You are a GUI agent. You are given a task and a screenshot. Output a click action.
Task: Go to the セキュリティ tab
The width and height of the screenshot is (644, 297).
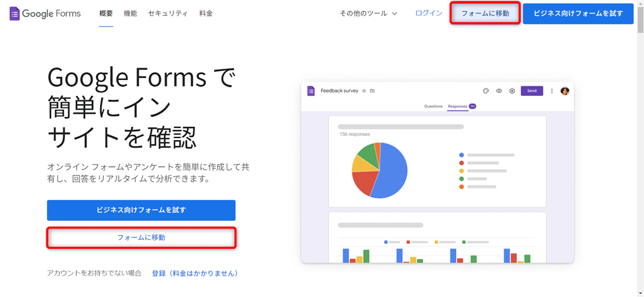tap(168, 14)
